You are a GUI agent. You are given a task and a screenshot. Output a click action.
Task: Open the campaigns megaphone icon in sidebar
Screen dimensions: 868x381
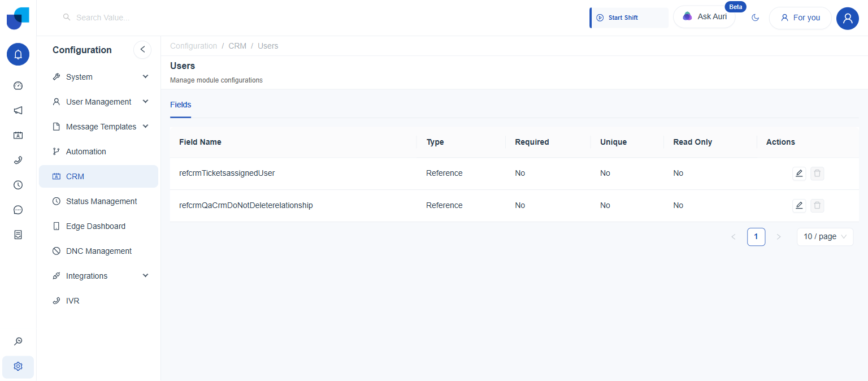click(x=18, y=111)
